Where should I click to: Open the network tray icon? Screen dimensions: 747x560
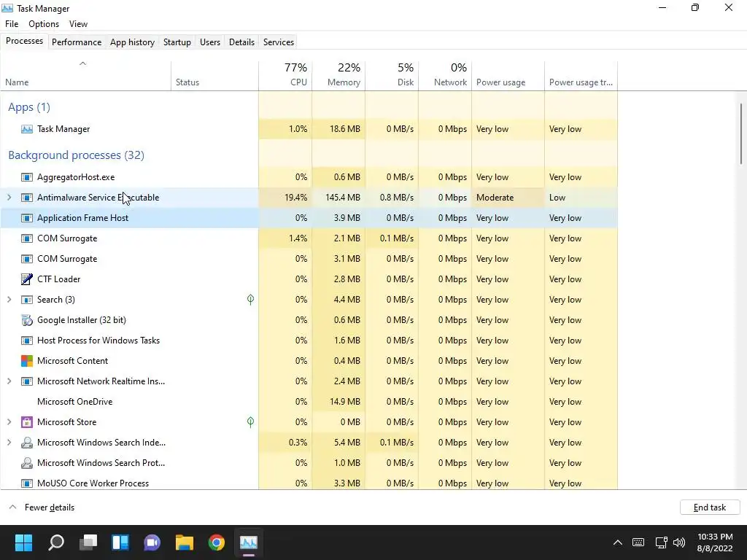click(x=661, y=542)
